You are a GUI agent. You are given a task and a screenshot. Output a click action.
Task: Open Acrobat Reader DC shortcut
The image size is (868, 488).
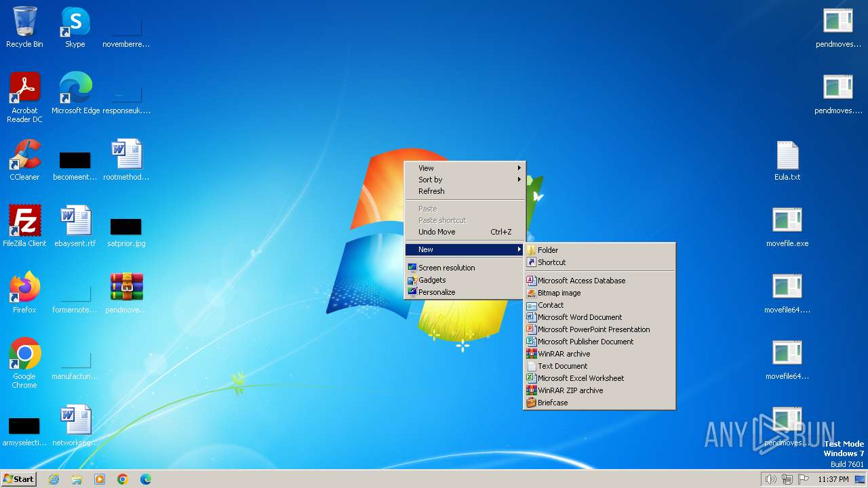point(24,98)
